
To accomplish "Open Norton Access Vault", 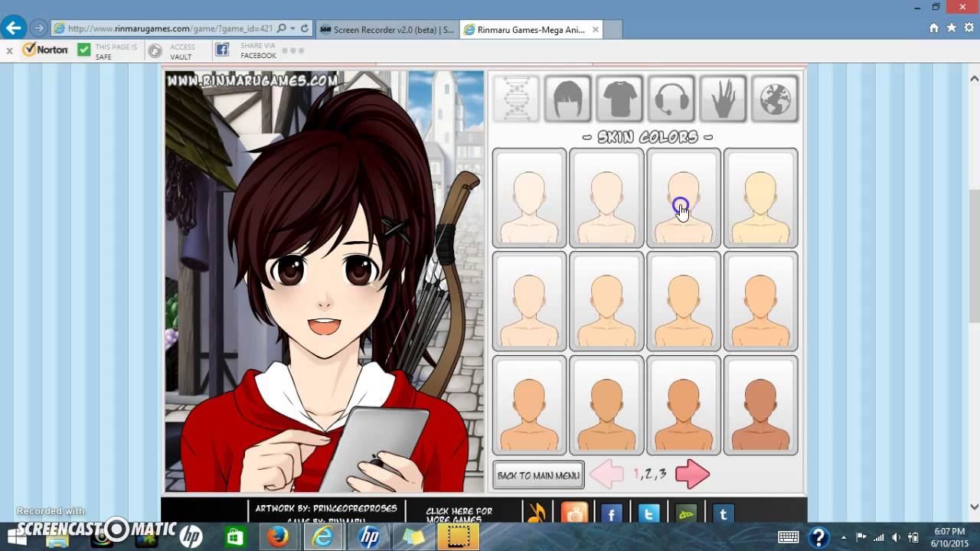I will [x=172, y=51].
